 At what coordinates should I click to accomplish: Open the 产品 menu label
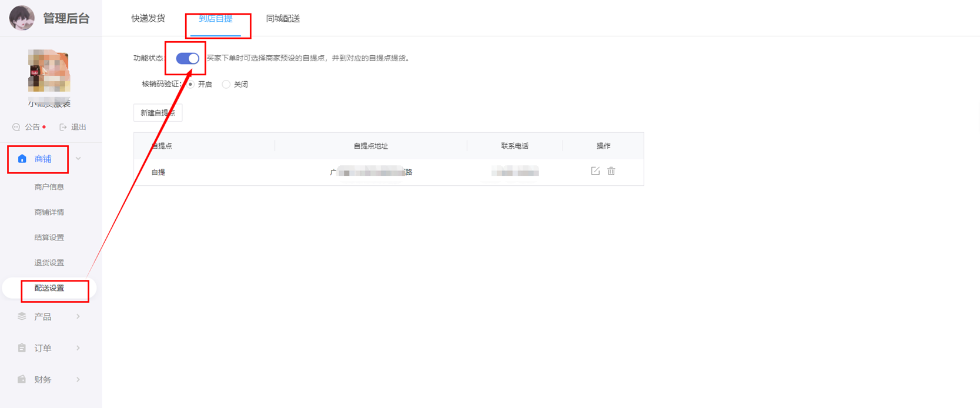tap(43, 317)
